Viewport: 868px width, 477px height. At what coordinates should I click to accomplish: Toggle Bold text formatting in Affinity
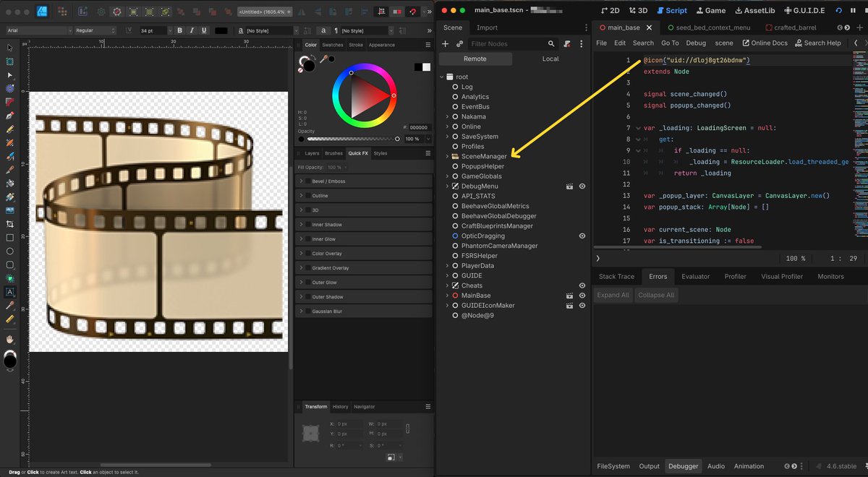coord(180,30)
